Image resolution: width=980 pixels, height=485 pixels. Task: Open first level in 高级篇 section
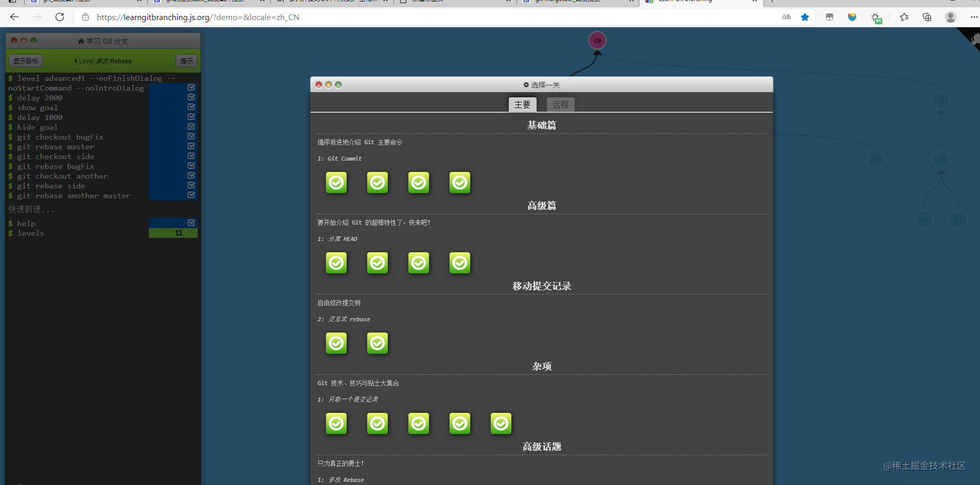(x=336, y=263)
